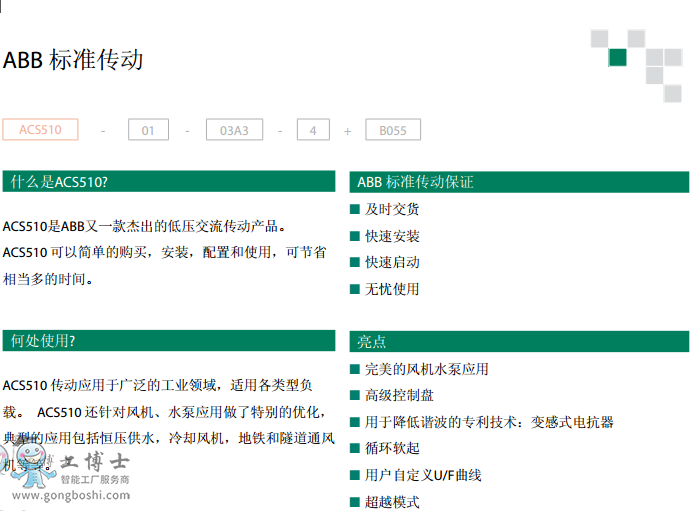Click the 4 type code box
691x515 pixels.
coord(313,130)
